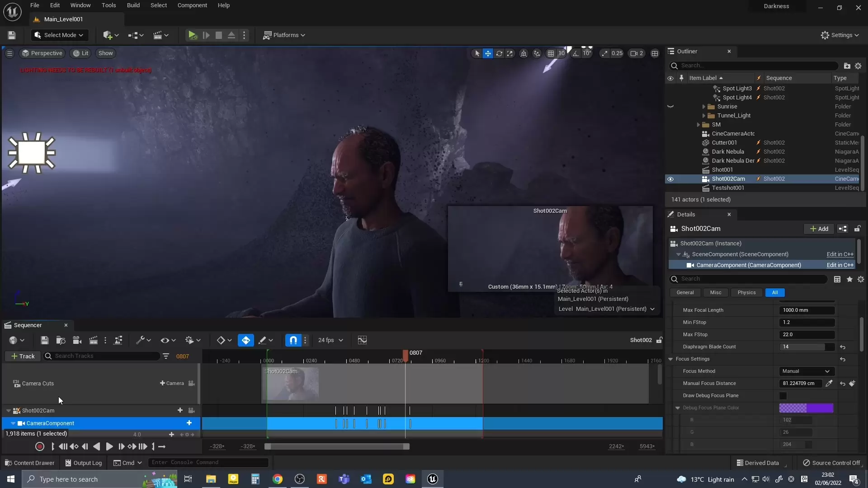Screen dimensions: 868x488
Task: Save the current level with disk icon
Action: tap(12, 35)
